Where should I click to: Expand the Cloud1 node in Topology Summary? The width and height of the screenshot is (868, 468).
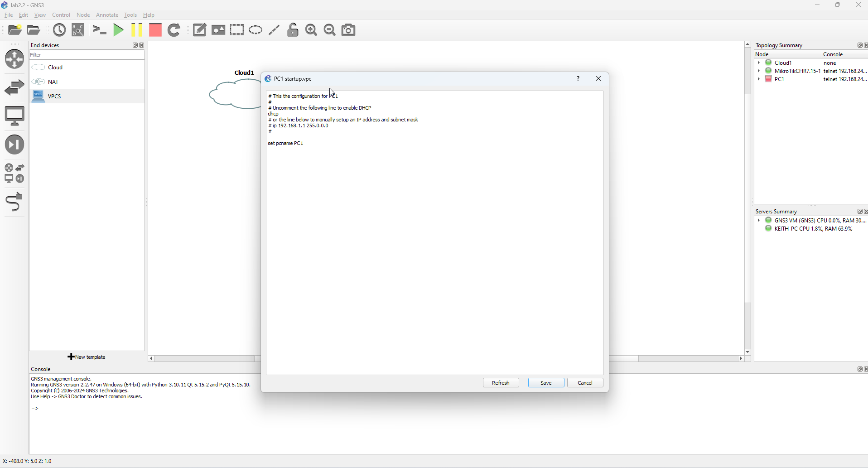pyautogui.click(x=759, y=63)
